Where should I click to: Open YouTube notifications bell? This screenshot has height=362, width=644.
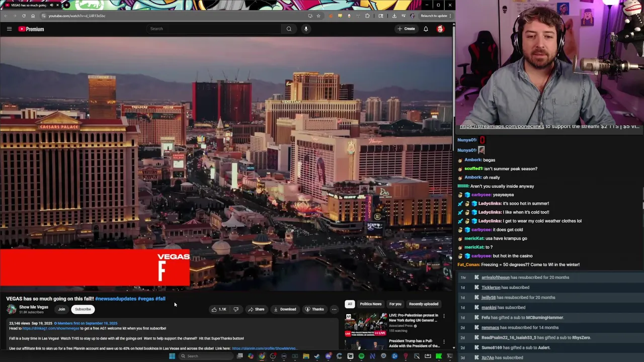[426, 29]
